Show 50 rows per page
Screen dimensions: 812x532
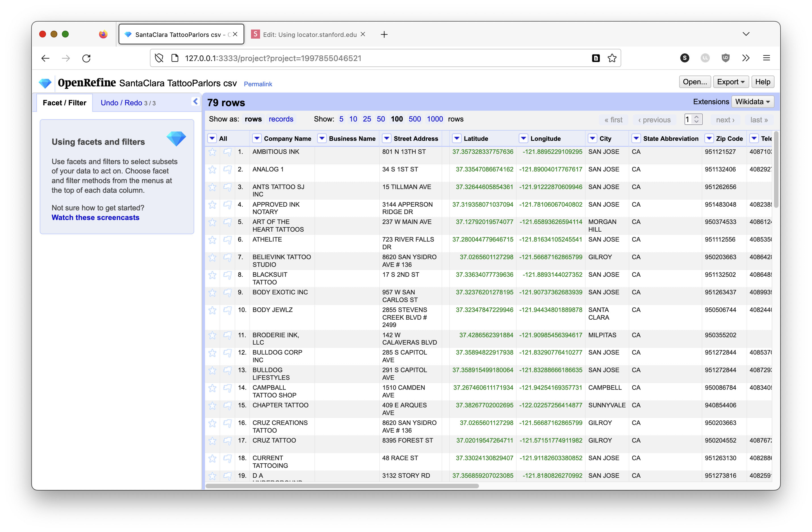380,119
